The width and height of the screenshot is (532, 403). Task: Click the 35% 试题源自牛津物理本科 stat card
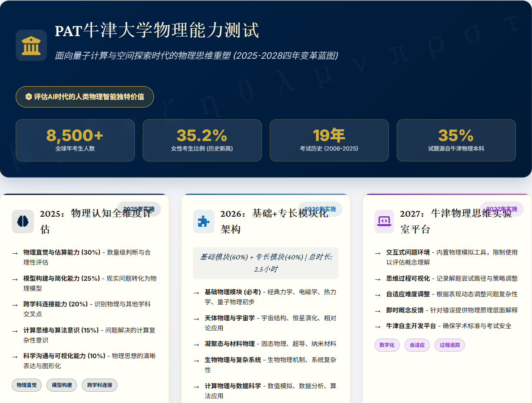456,140
